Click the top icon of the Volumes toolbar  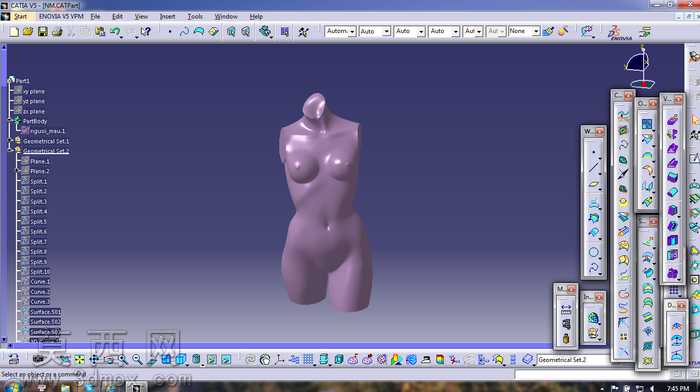672,120
